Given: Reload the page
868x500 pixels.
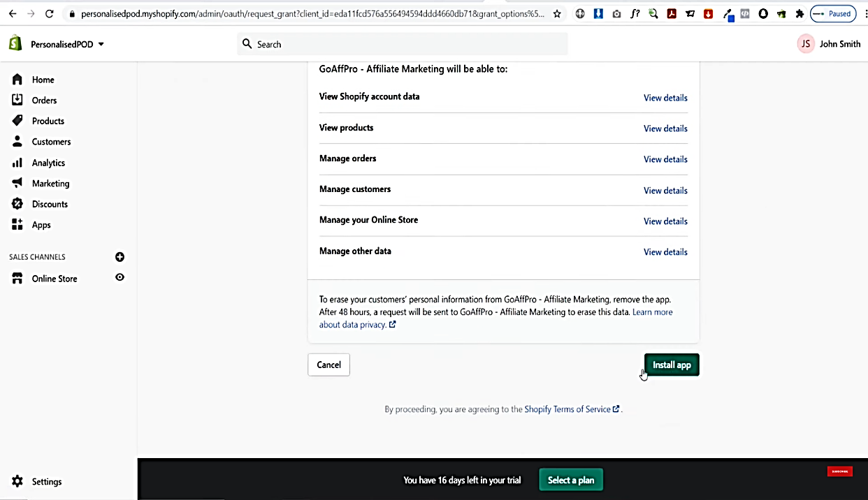Looking at the screenshot, I should tap(49, 13).
